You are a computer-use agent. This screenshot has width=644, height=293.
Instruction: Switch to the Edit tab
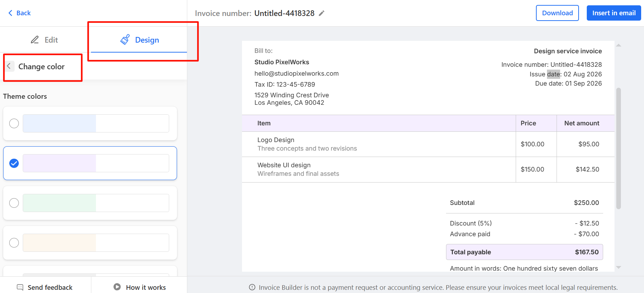click(x=44, y=40)
